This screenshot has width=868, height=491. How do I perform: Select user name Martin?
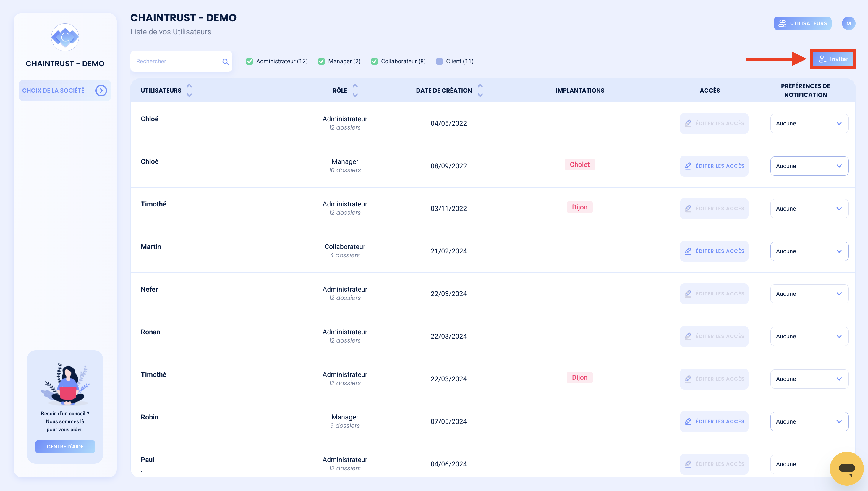151,246
